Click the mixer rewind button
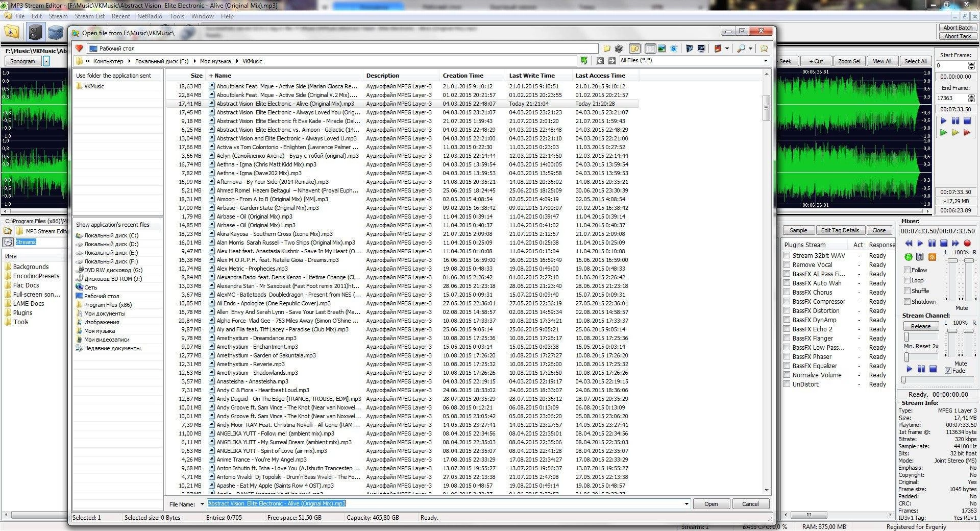 point(909,244)
